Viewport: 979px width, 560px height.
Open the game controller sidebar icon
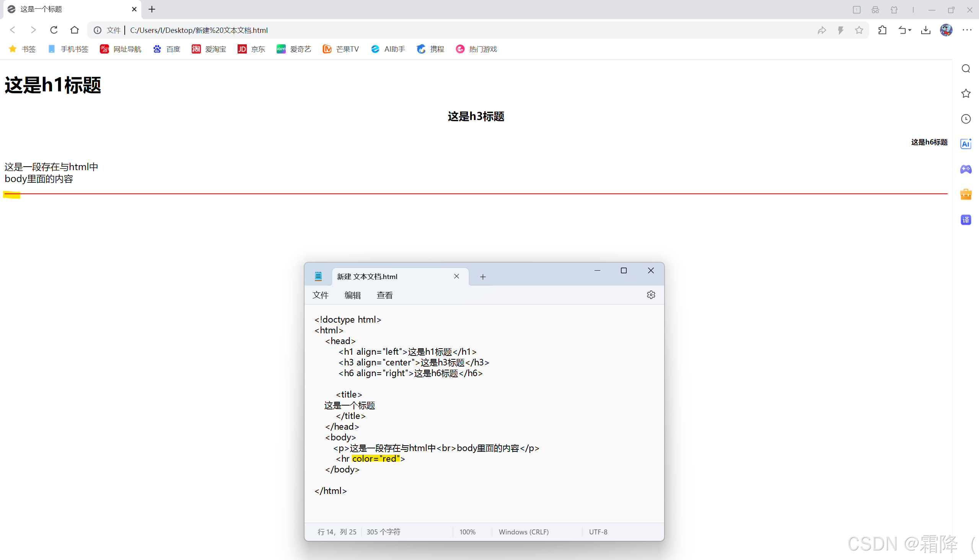click(966, 169)
